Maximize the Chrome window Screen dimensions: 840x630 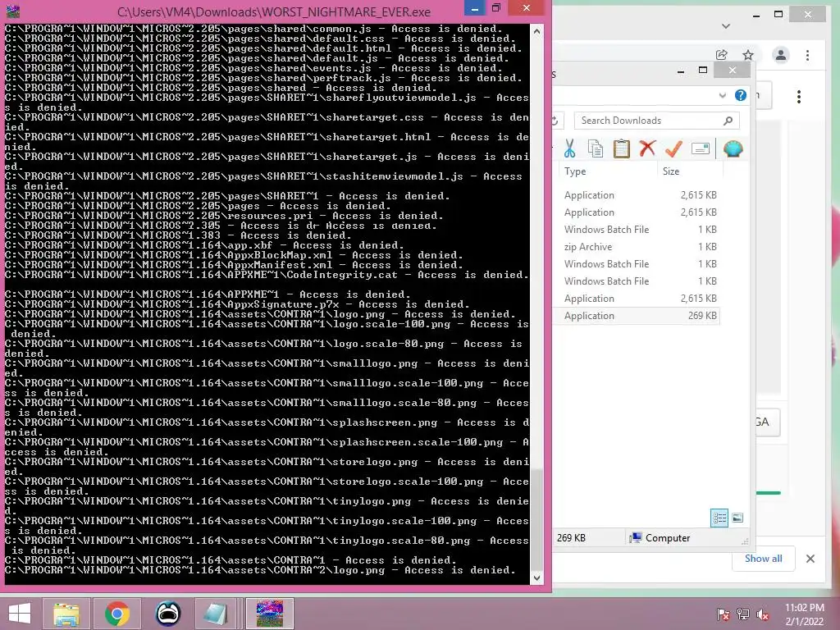778,15
